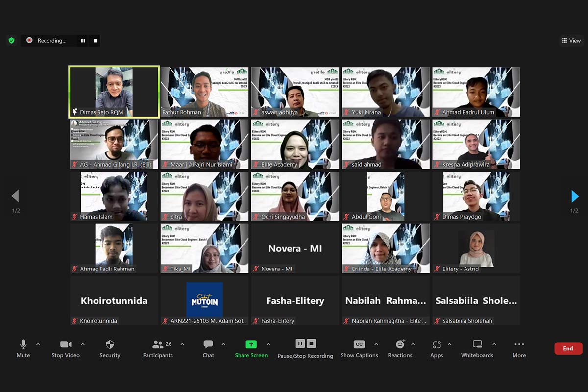Open the Security shield options
This screenshot has height=392, width=588.
[x=110, y=344]
